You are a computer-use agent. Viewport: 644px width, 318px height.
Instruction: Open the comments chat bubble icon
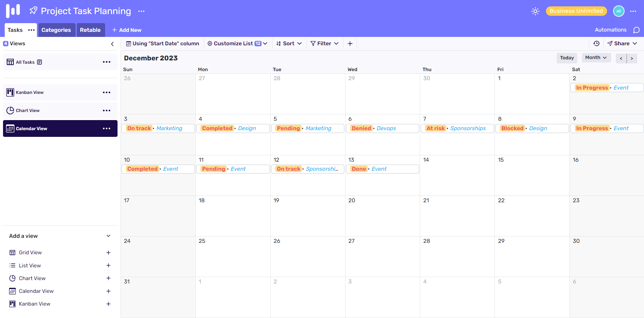(x=636, y=30)
